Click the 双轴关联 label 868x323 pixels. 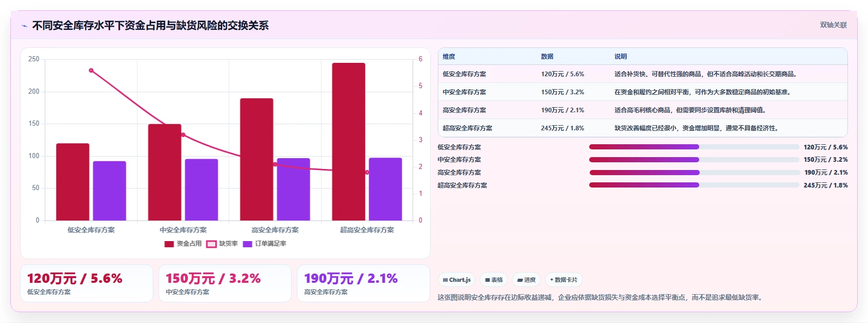coord(833,25)
